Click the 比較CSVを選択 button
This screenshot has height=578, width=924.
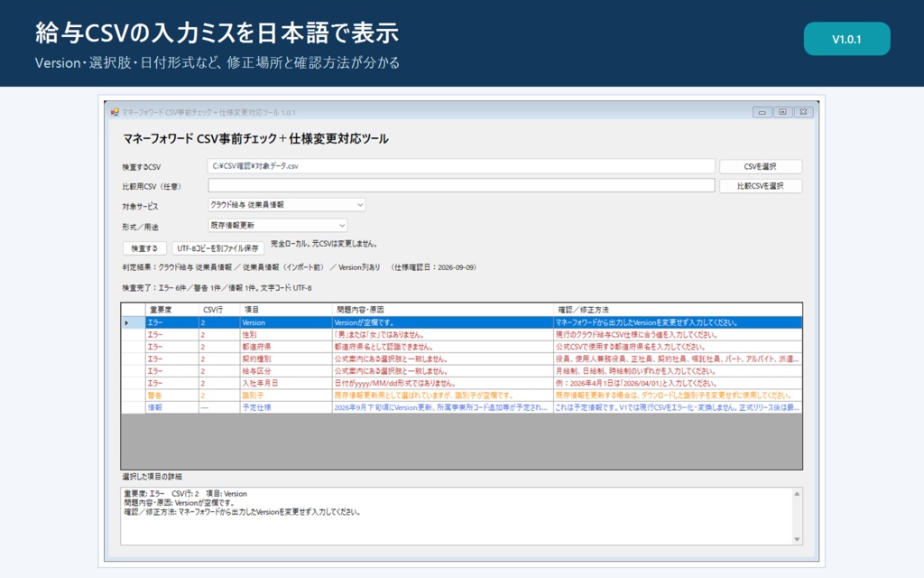(760, 186)
